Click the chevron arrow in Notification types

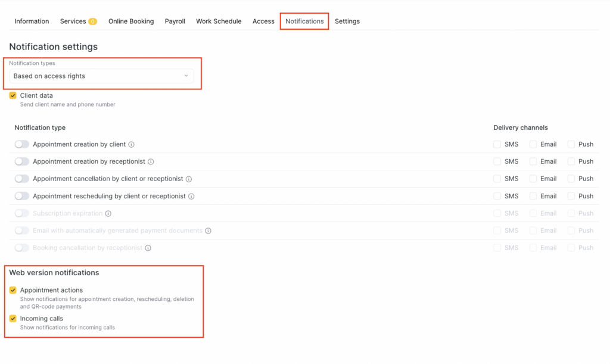(186, 76)
